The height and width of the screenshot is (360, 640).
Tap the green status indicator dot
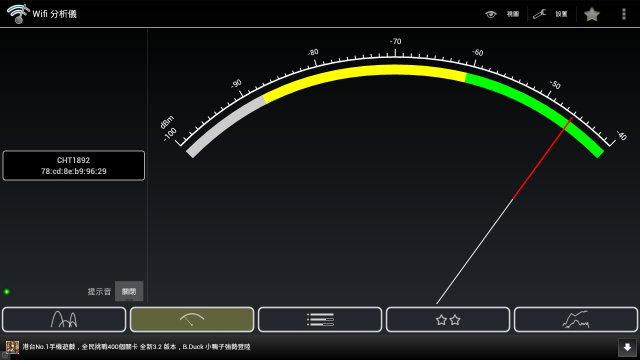[7, 291]
